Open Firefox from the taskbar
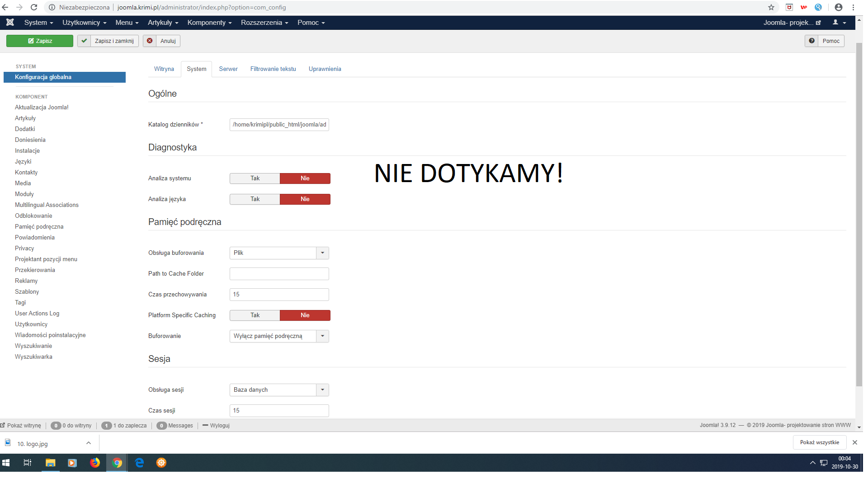The height and width of the screenshot is (488, 868). (x=95, y=463)
